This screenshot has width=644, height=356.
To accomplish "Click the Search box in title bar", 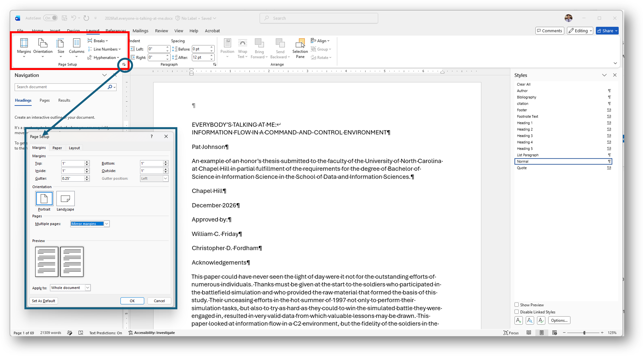I will point(319,18).
